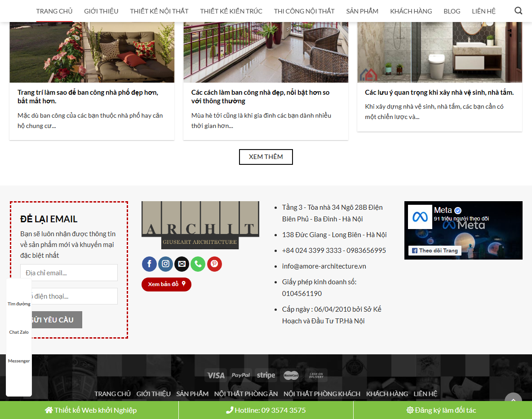The width and height of the screenshot is (532, 419).
Task: Select the MasterCard payment icon
Action: point(290,375)
